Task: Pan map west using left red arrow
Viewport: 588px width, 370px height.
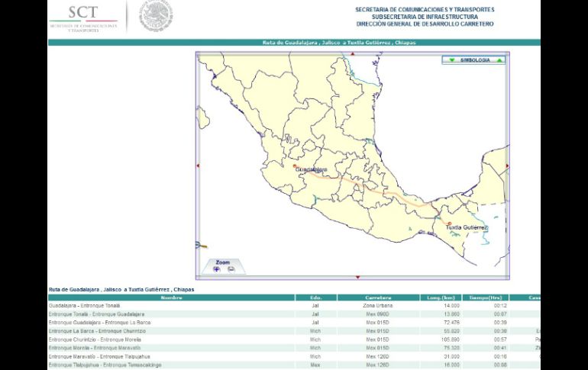Action: 198,165
